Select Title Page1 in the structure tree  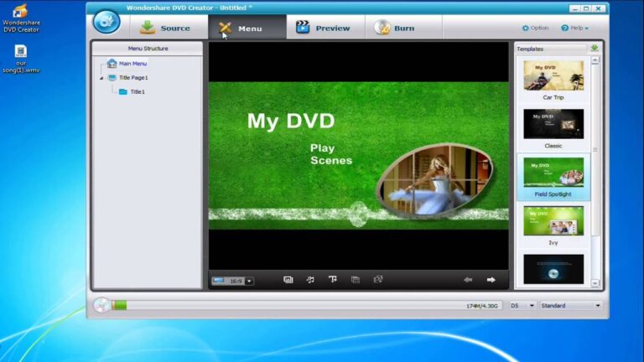tap(133, 78)
